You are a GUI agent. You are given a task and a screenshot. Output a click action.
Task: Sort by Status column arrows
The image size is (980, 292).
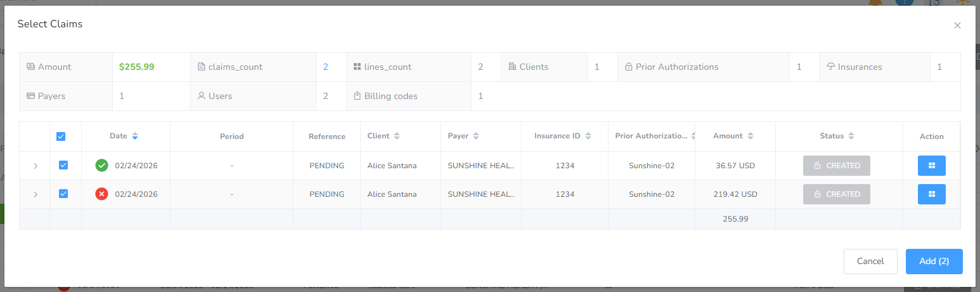click(x=851, y=136)
